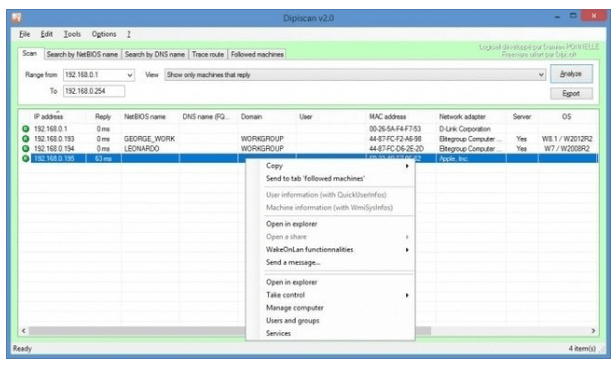
Task: Switch to the Scan tab
Action: pos(30,53)
